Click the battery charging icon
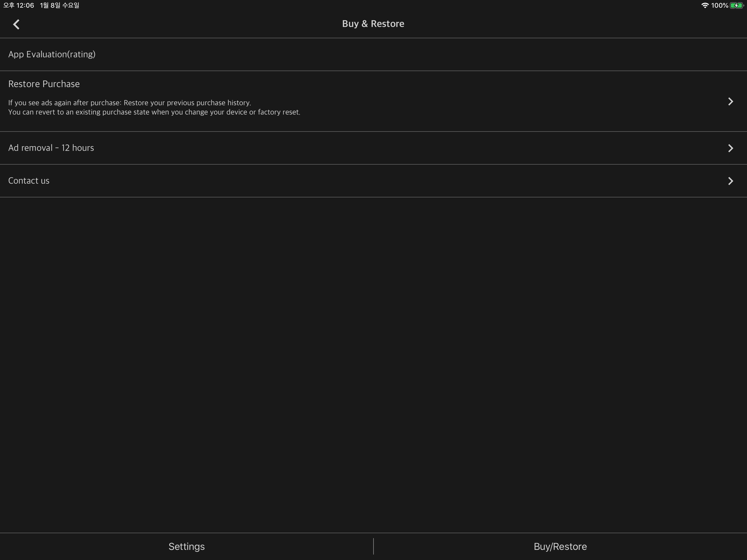Image resolution: width=747 pixels, height=560 pixels. [x=736, y=5]
